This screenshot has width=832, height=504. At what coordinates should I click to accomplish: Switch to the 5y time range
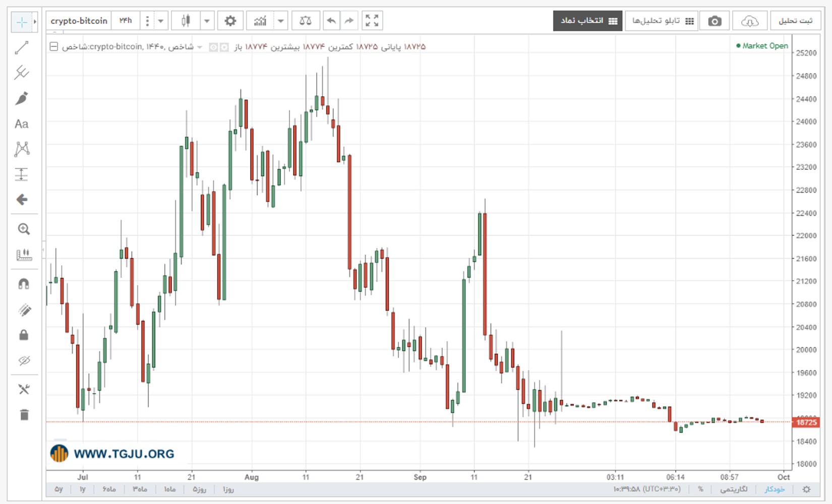[x=58, y=489]
